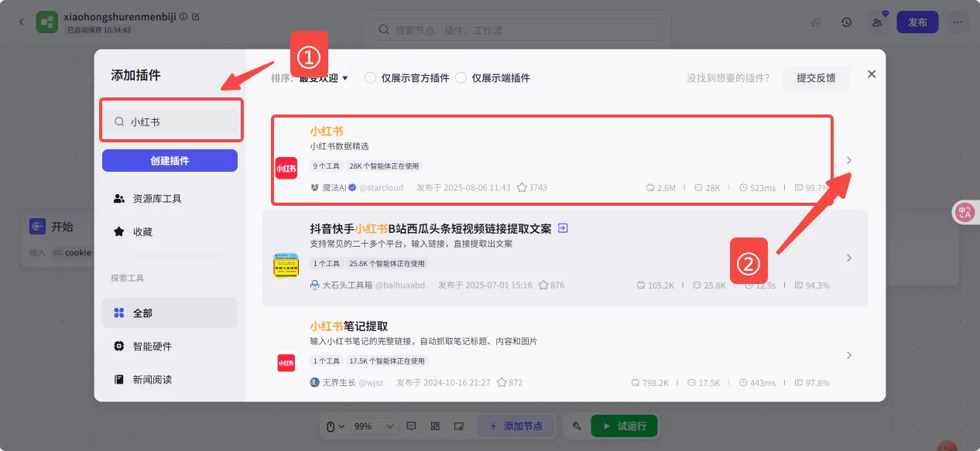This screenshot has height=451, width=980.
Task: Select the 智能硬件 category
Action: point(170,347)
